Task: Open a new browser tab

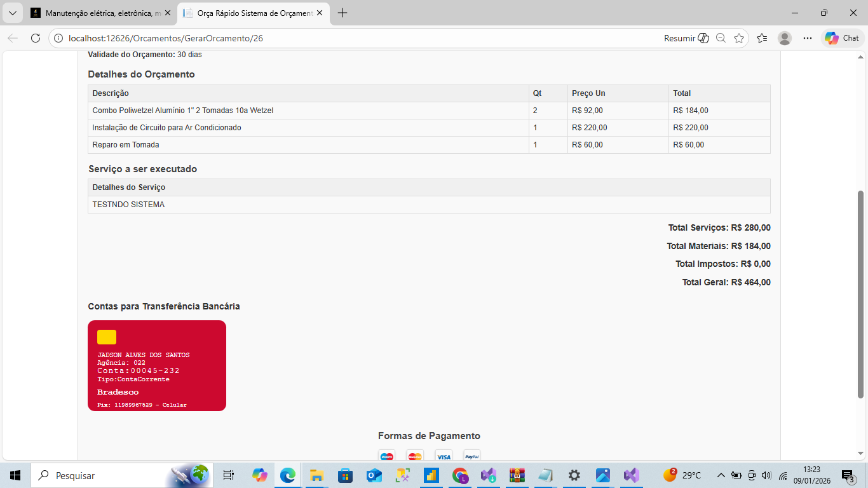Action: (x=342, y=13)
